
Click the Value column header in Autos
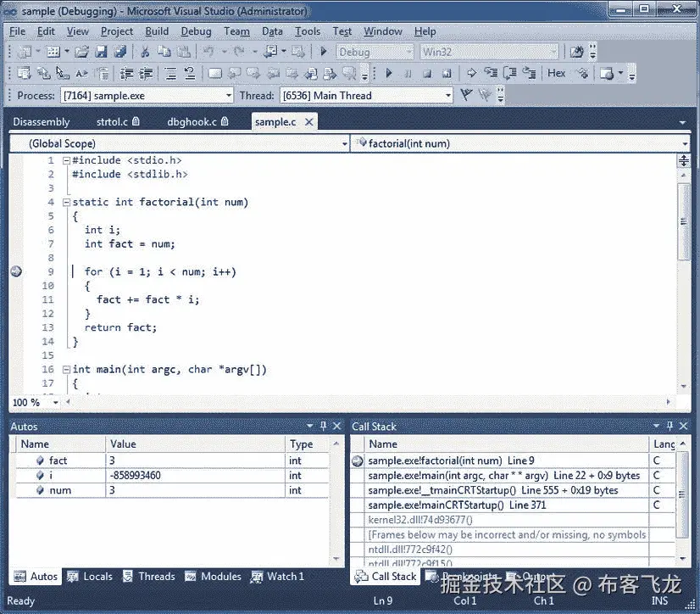point(196,444)
